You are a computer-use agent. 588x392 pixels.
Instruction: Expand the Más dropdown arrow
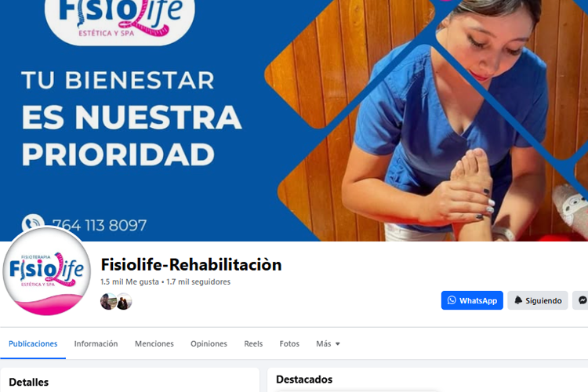pos(337,343)
